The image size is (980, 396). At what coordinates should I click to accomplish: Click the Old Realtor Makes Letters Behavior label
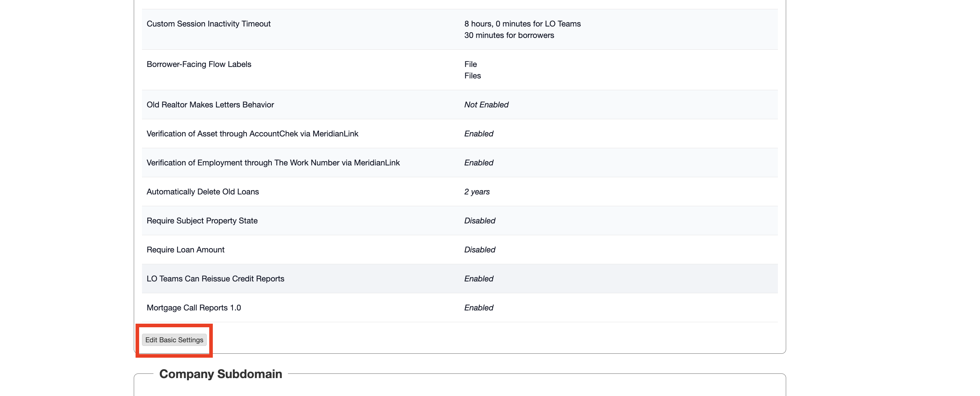pyautogui.click(x=210, y=105)
